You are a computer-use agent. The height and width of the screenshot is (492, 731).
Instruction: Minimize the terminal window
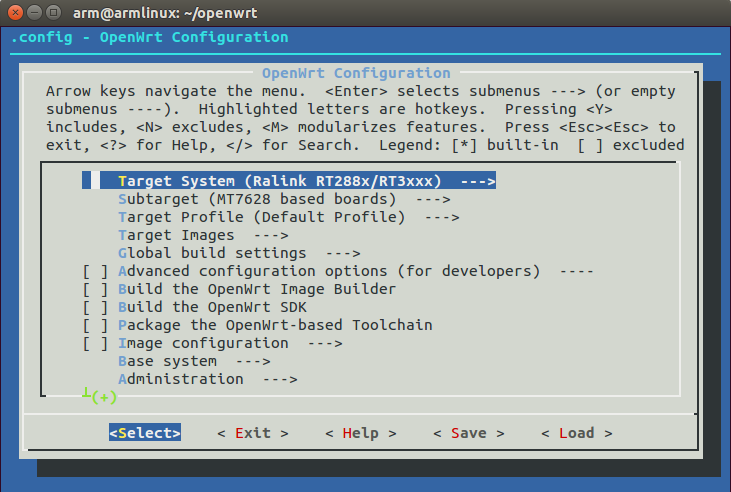click(x=34, y=13)
